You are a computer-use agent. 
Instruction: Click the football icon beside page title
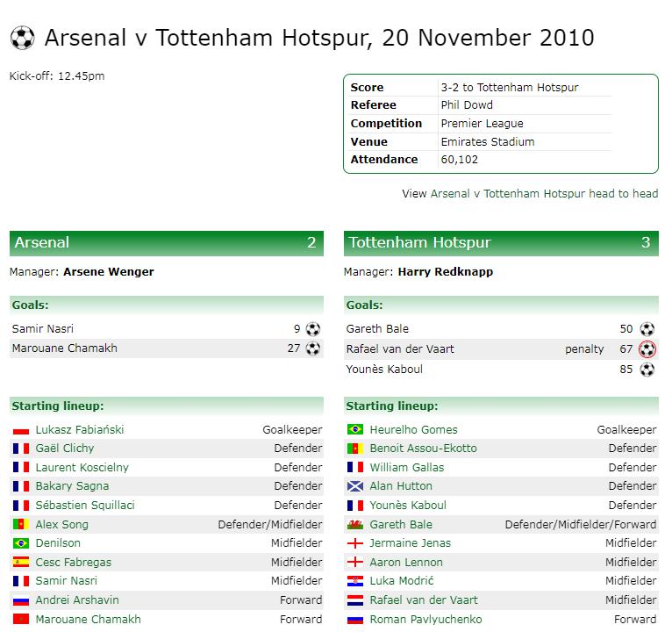22,38
